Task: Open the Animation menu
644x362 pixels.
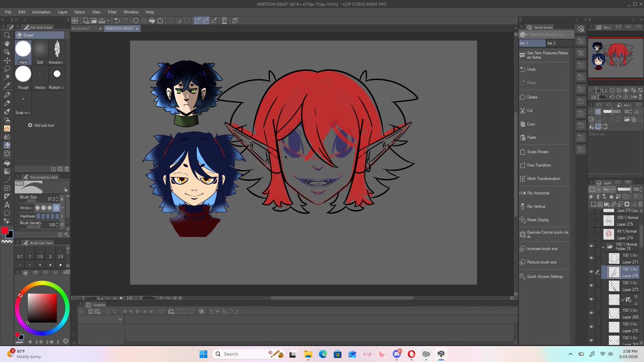Action: tap(41, 12)
